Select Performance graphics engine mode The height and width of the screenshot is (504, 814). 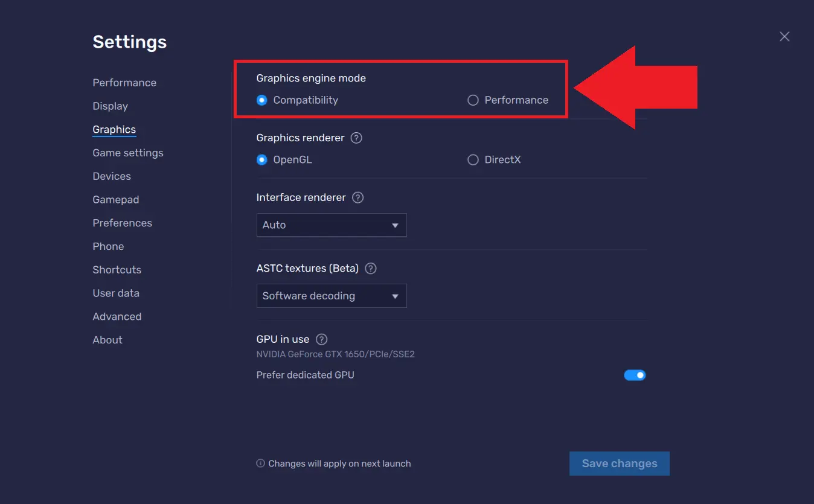pyautogui.click(x=473, y=100)
